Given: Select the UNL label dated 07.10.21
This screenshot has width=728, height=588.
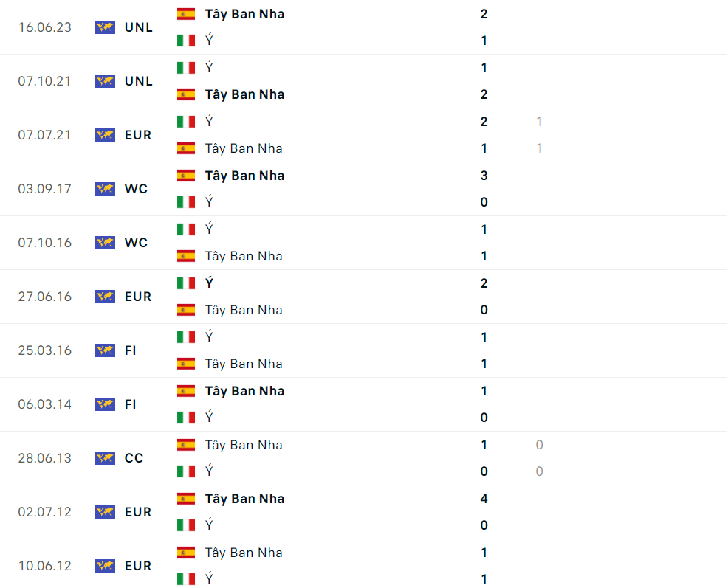Looking at the screenshot, I should 139,81.
